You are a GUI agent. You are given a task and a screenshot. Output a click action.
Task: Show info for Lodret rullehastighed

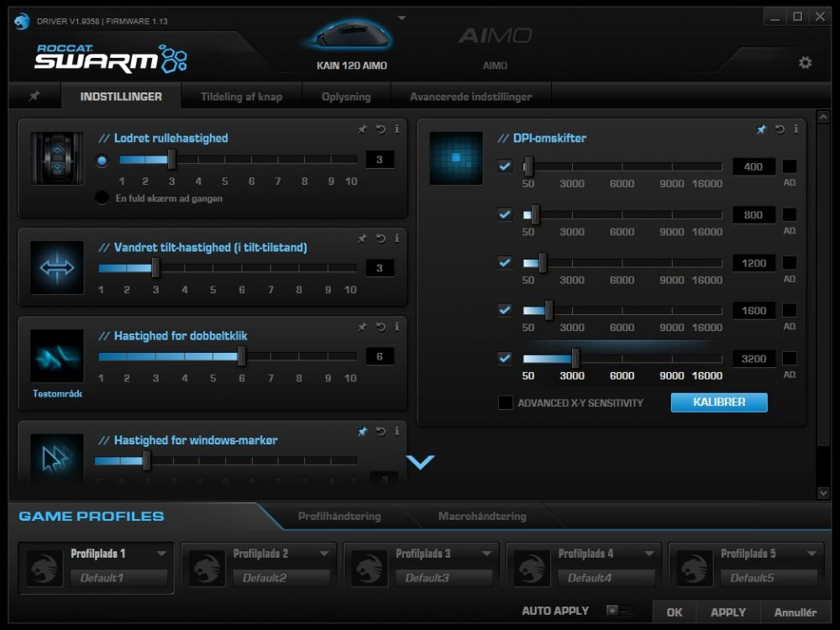coord(396,129)
